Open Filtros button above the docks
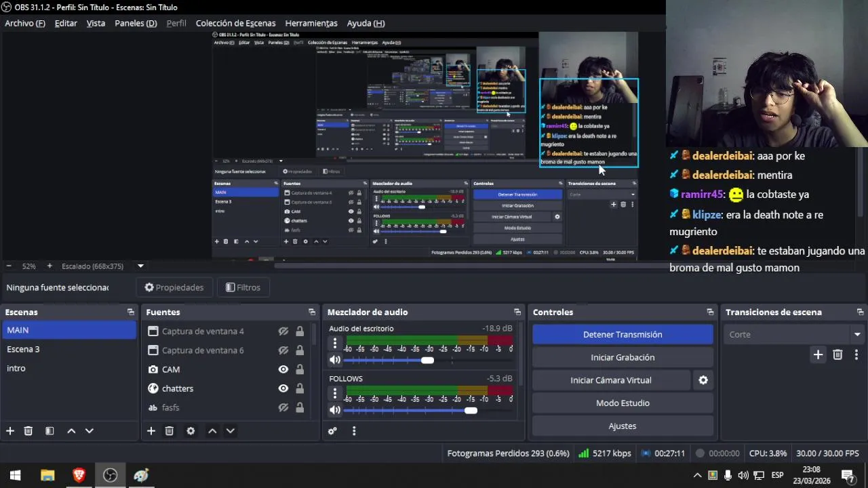This screenshot has height=488, width=868. [243, 287]
